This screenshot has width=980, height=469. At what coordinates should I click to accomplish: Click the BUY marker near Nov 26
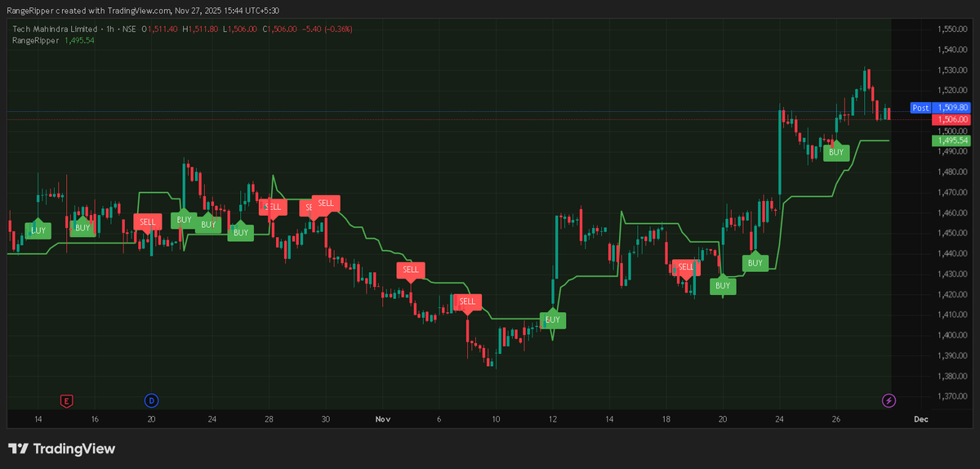coord(835,151)
